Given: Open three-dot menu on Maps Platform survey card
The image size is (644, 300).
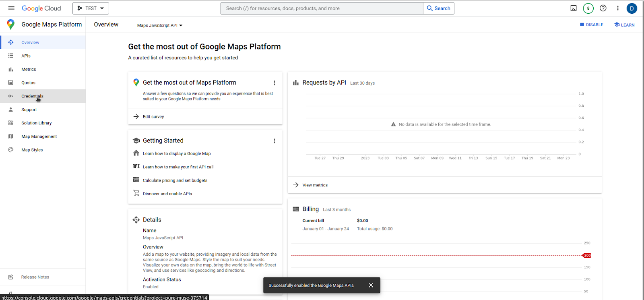Looking at the screenshot, I should click(x=274, y=83).
